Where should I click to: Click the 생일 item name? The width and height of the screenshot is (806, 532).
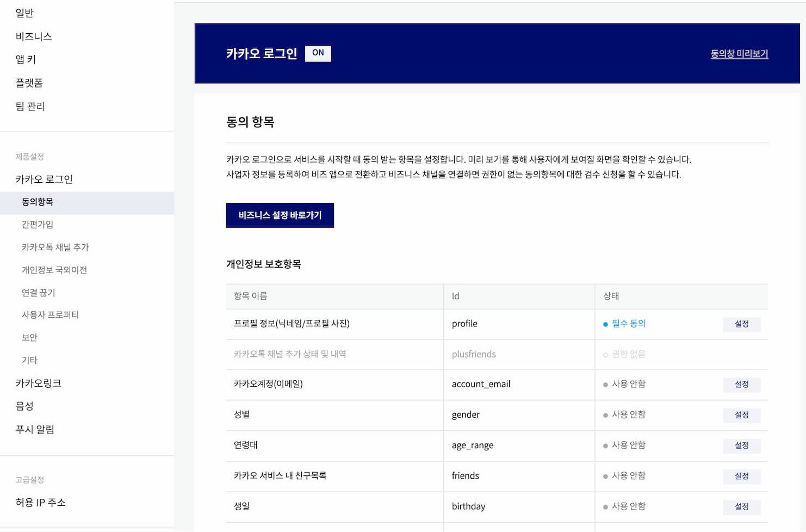point(241,506)
